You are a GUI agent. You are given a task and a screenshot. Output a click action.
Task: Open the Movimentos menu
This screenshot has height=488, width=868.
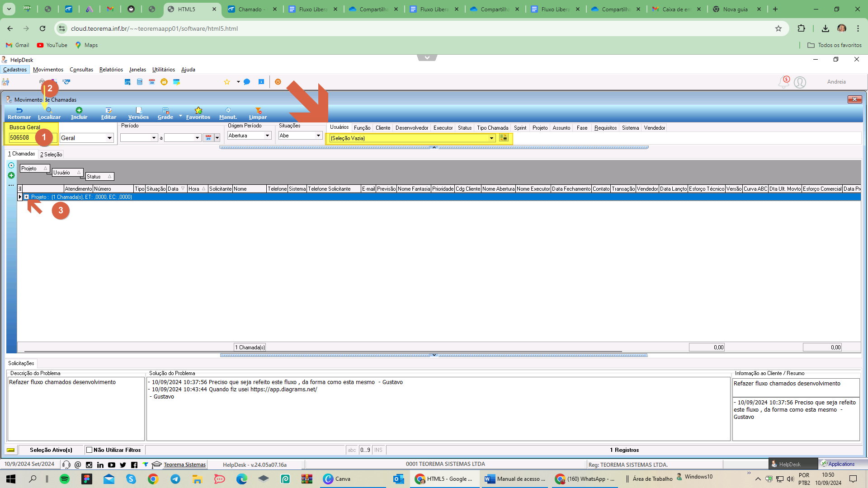(48, 70)
